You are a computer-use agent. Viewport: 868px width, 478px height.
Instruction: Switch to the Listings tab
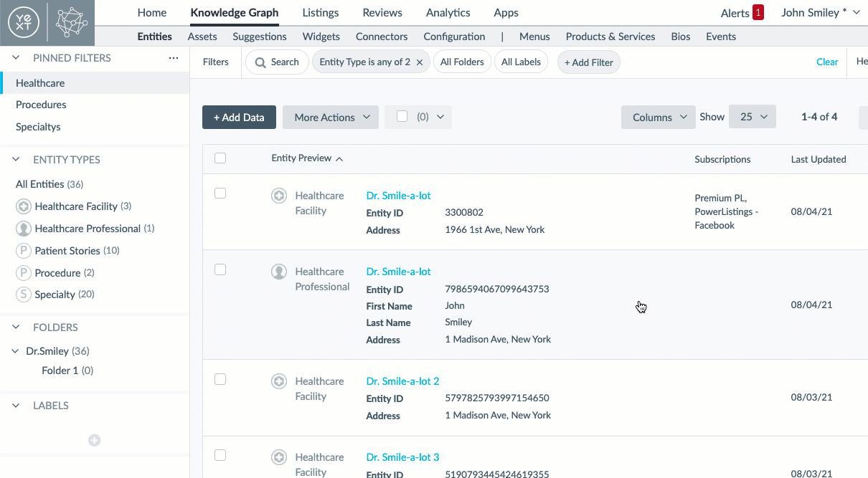pyautogui.click(x=320, y=12)
